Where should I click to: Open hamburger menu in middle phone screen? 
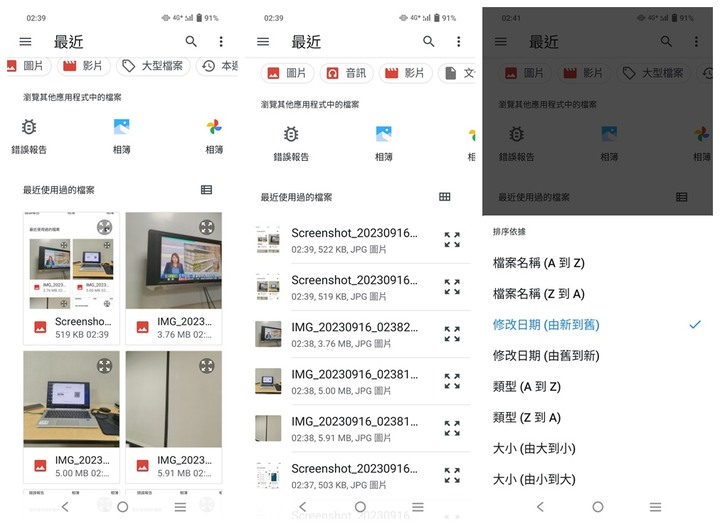coord(263,42)
